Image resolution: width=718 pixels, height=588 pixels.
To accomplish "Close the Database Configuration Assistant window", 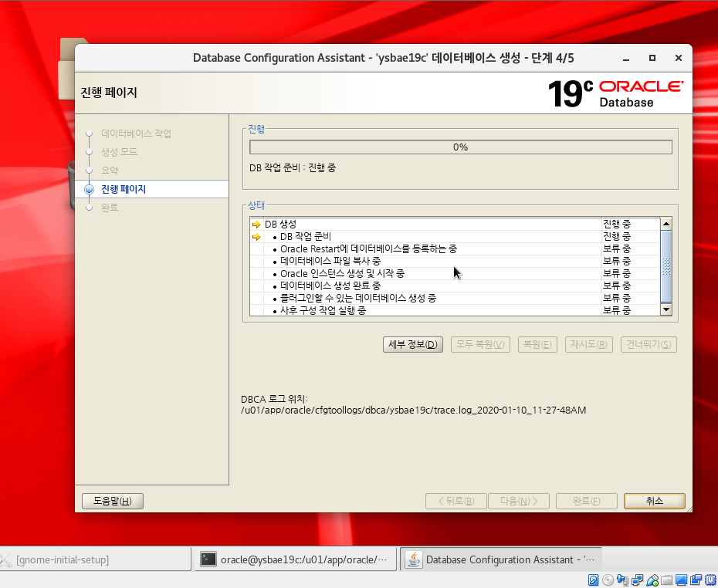I will tap(679, 58).
